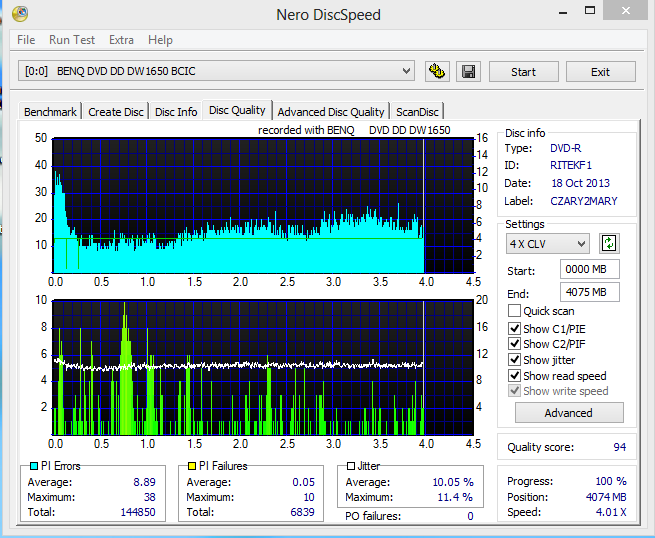This screenshot has height=538, width=655.
Task: Click PI Failures average value 0.05
Action: pos(303,482)
